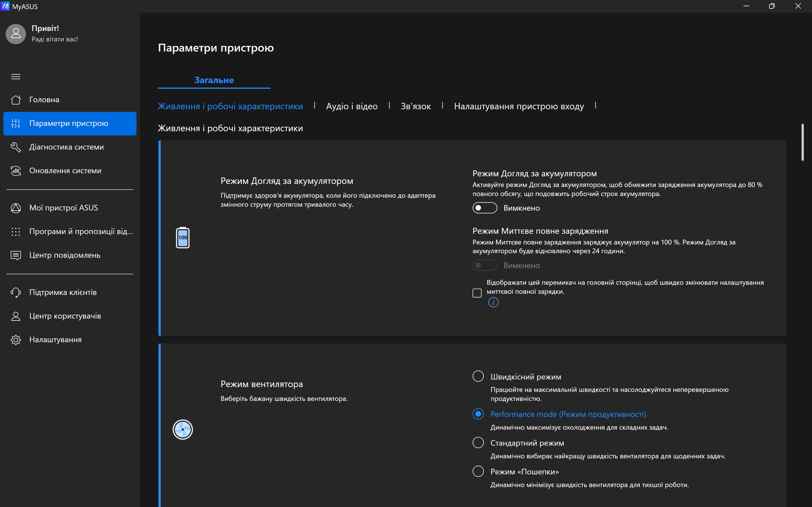Click the user profile avatar
The width and height of the screenshot is (812, 507).
pos(16,34)
